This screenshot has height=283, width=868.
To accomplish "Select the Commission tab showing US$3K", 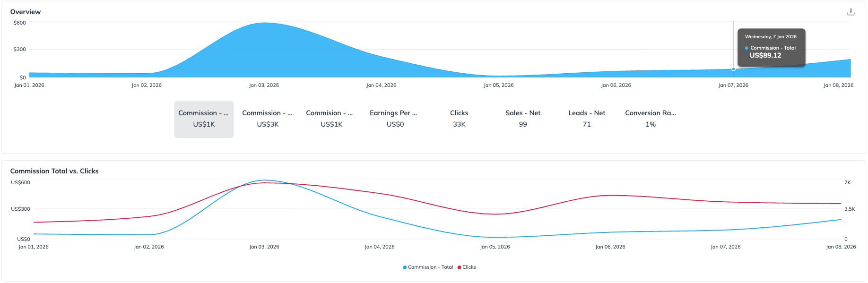I will coord(268,119).
